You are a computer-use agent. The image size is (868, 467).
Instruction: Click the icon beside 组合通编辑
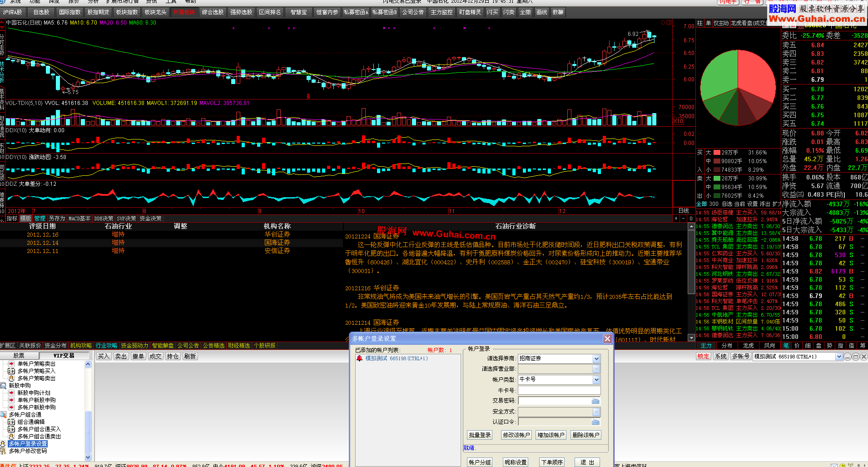[x=11, y=422]
